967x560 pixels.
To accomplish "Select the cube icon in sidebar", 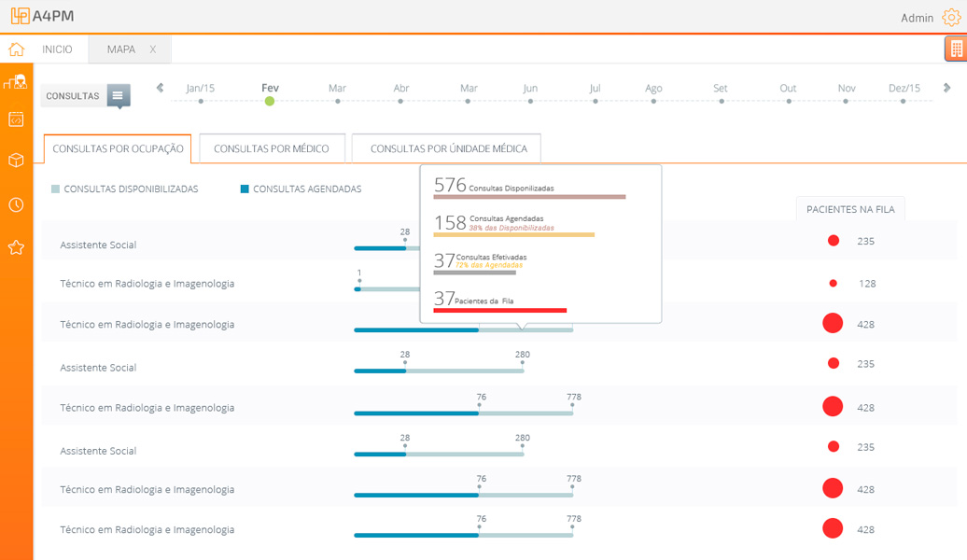I will 16,161.
